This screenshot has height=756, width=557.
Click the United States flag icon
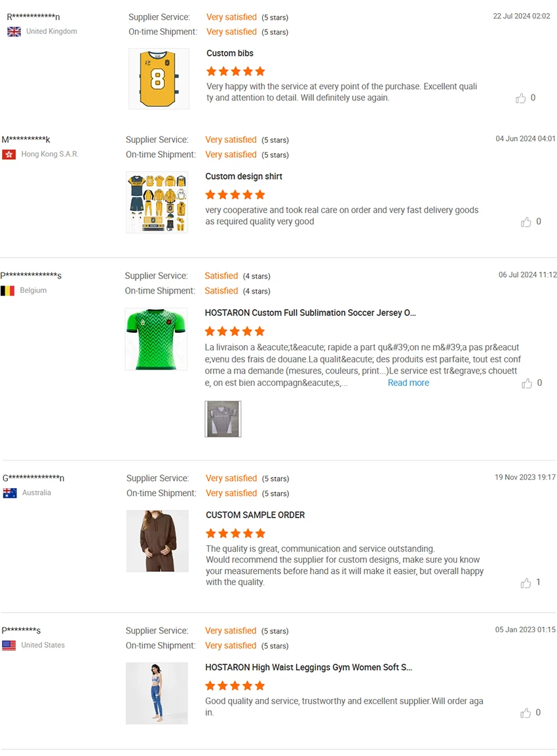(x=9, y=645)
